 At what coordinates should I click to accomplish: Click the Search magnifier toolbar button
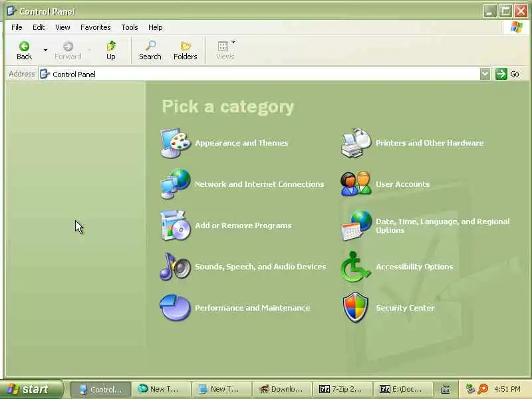pos(150,51)
